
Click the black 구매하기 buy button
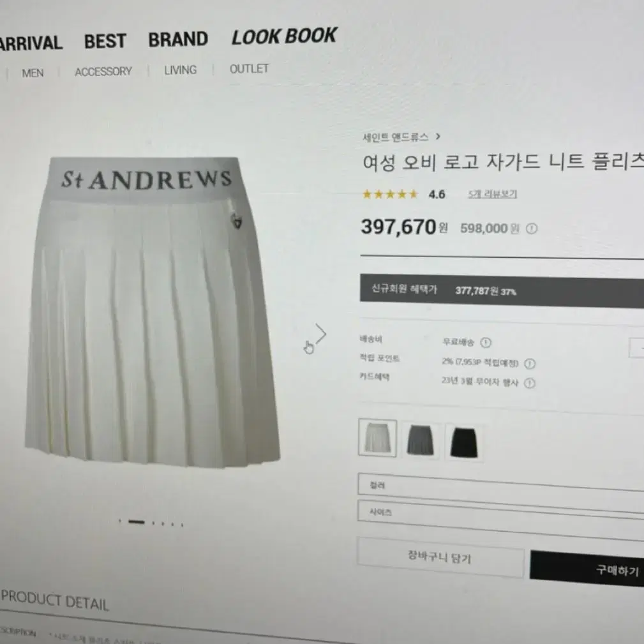pos(587,567)
